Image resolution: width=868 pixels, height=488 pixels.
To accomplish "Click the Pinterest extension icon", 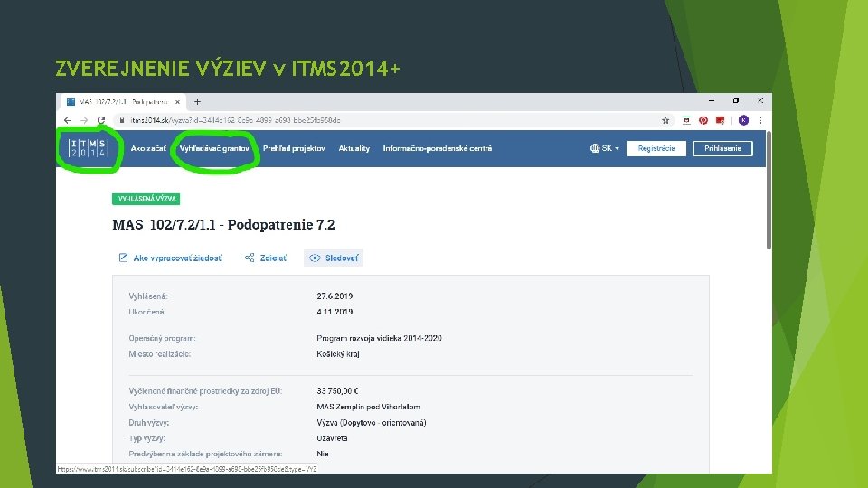I will pyautogui.click(x=703, y=120).
